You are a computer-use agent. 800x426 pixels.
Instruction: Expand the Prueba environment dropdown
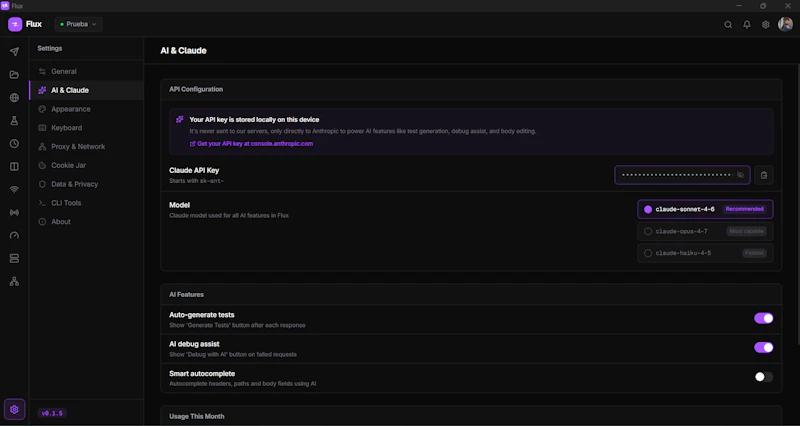click(x=79, y=24)
